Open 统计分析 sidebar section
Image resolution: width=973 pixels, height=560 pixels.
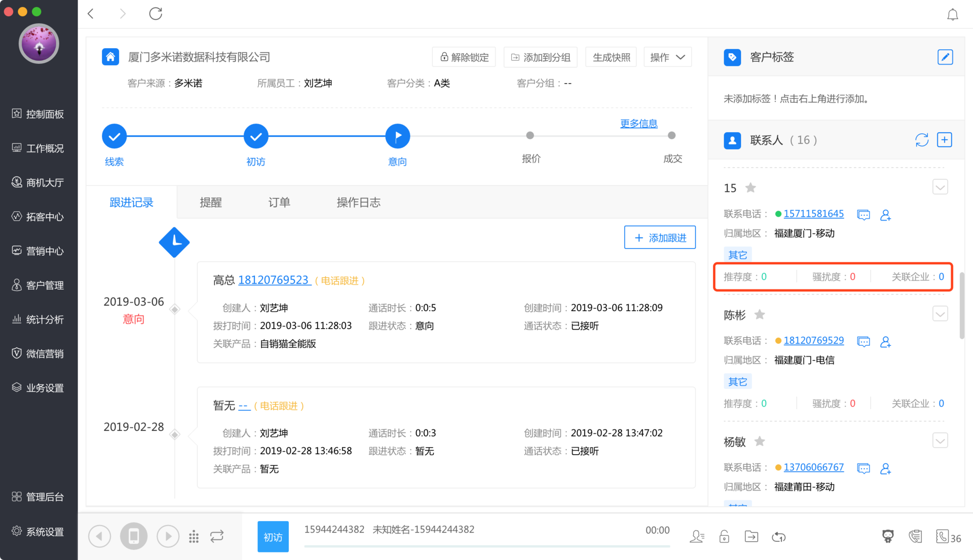(39, 319)
